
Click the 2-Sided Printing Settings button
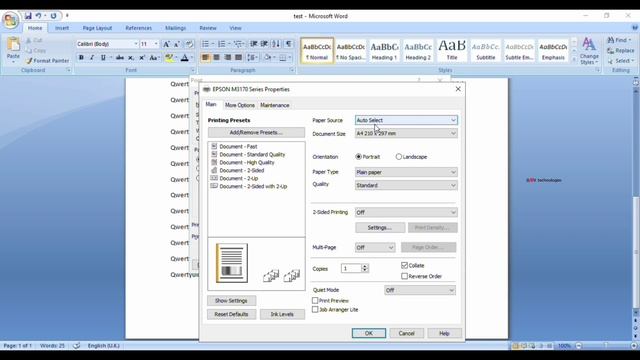380,228
